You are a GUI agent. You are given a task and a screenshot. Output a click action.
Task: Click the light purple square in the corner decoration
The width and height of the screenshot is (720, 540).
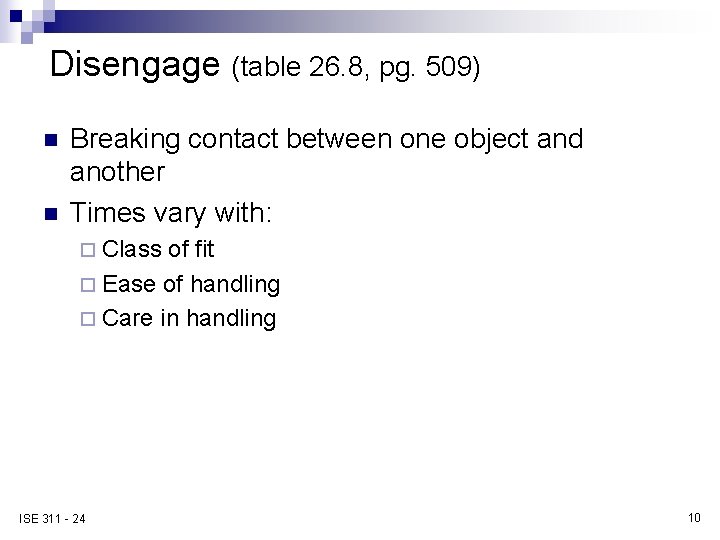tap(27, 38)
